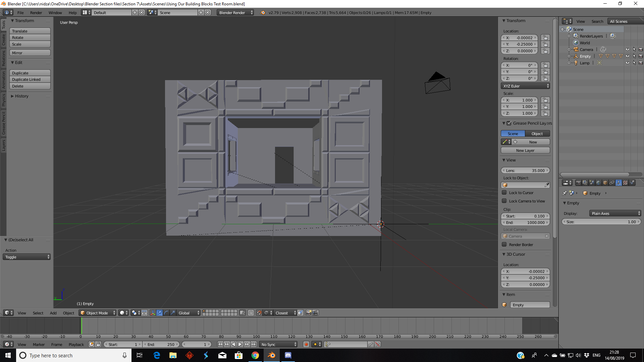Click the Duplicate Linked button
This screenshot has height=362, width=644.
pos(30,79)
